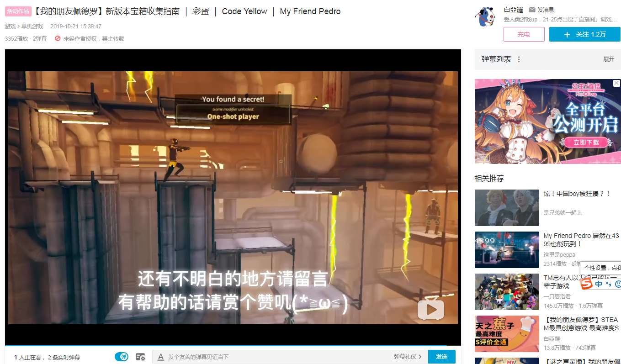Open thumbnail of 惊！中国boy被狂揍 video
The height and width of the screenshot is (364, 621).
507,208
